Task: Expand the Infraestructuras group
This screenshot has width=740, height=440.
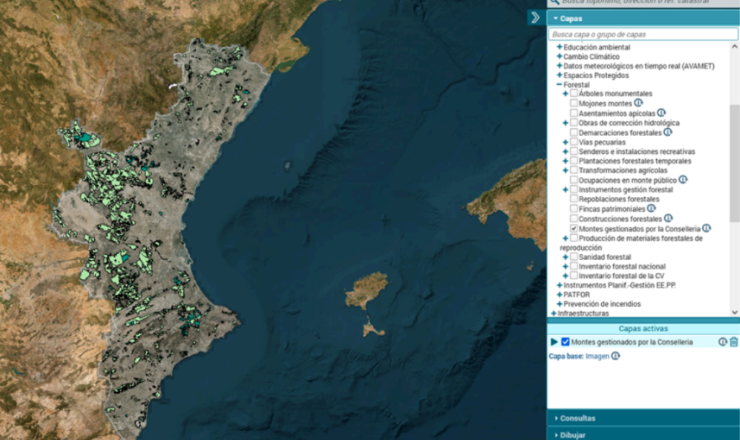Action: point(554,313)
